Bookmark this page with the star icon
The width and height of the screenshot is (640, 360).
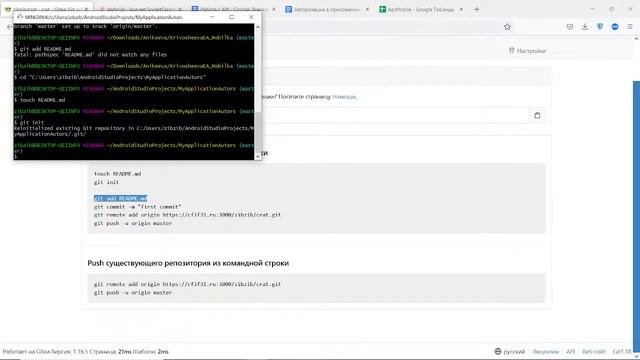coord(507,27)
